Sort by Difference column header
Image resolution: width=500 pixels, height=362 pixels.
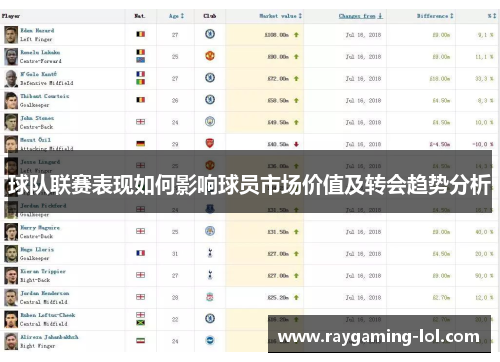(435, 16)
